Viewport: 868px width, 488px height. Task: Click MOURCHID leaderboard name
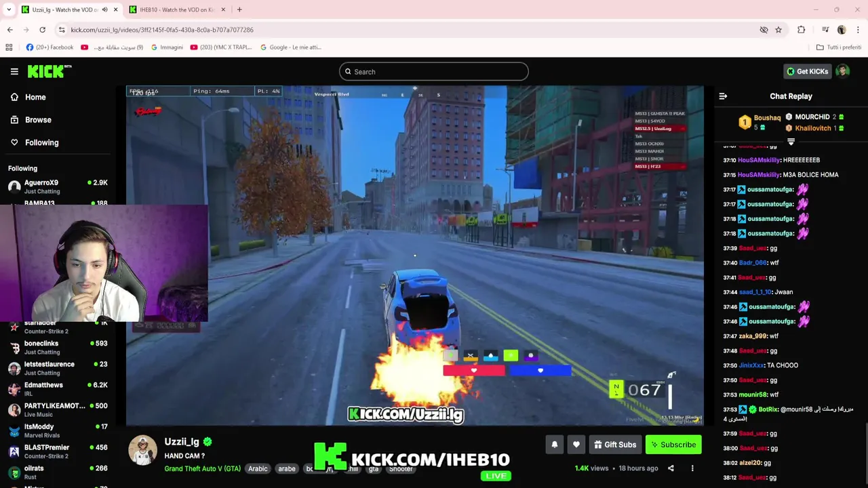pos(812,117)
